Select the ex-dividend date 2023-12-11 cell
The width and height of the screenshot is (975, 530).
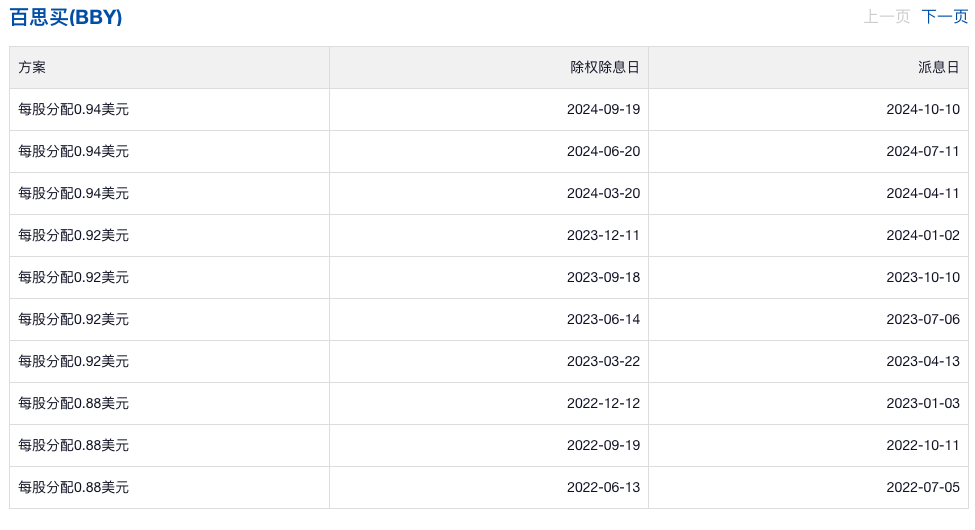click(489, 235)
